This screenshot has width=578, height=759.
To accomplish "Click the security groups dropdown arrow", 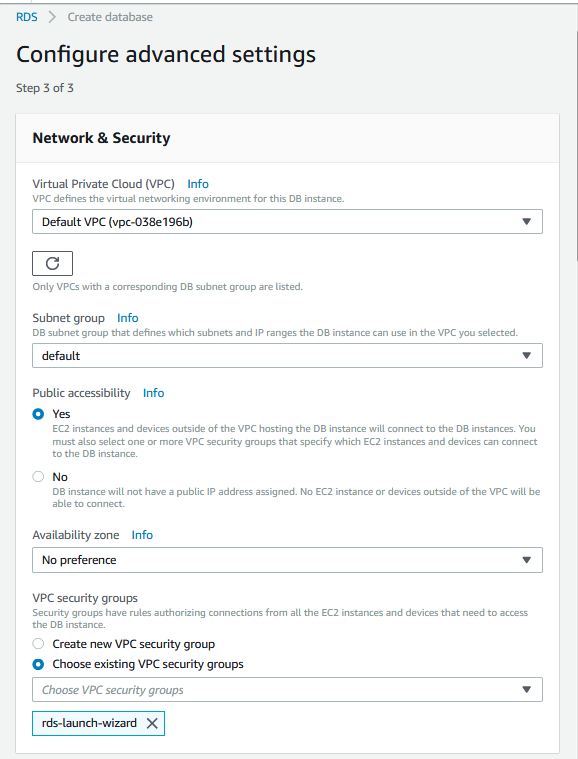I will (527, 690).
